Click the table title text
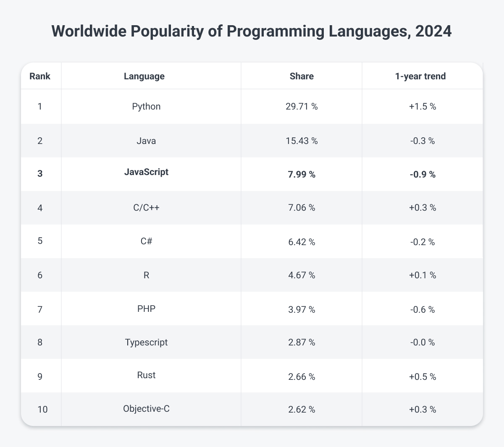This screenshot has height=447, width=504. coord(252,31)
